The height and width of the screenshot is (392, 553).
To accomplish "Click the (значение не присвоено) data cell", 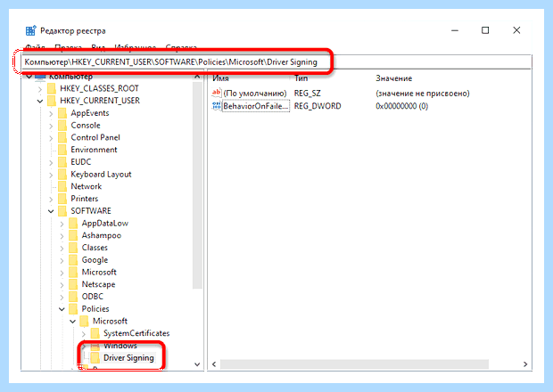I will click(423, 94).
